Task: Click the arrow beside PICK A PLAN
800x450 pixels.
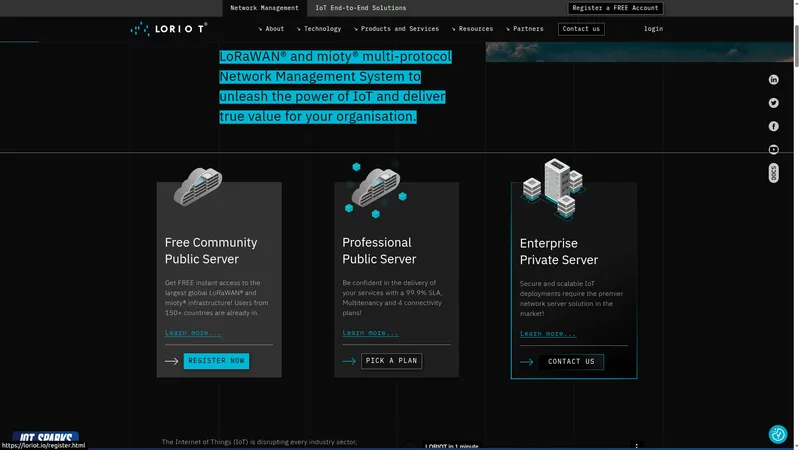Action: point(349,361)
